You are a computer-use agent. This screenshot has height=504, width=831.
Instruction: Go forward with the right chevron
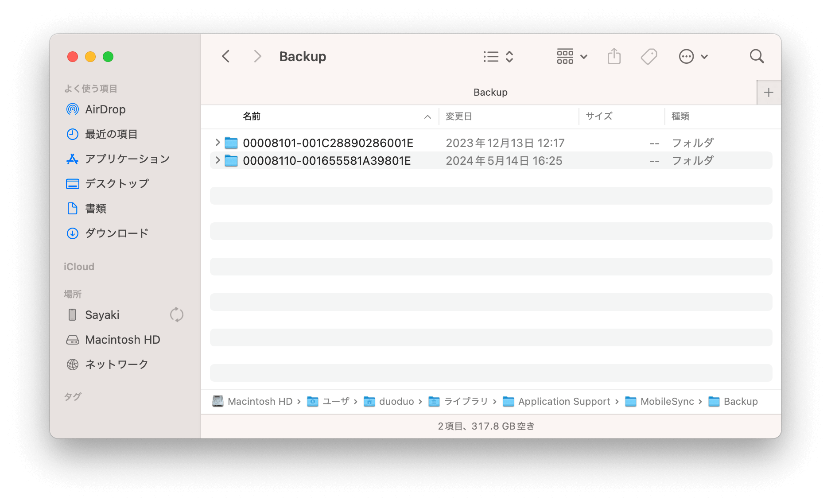coord(257,56)
